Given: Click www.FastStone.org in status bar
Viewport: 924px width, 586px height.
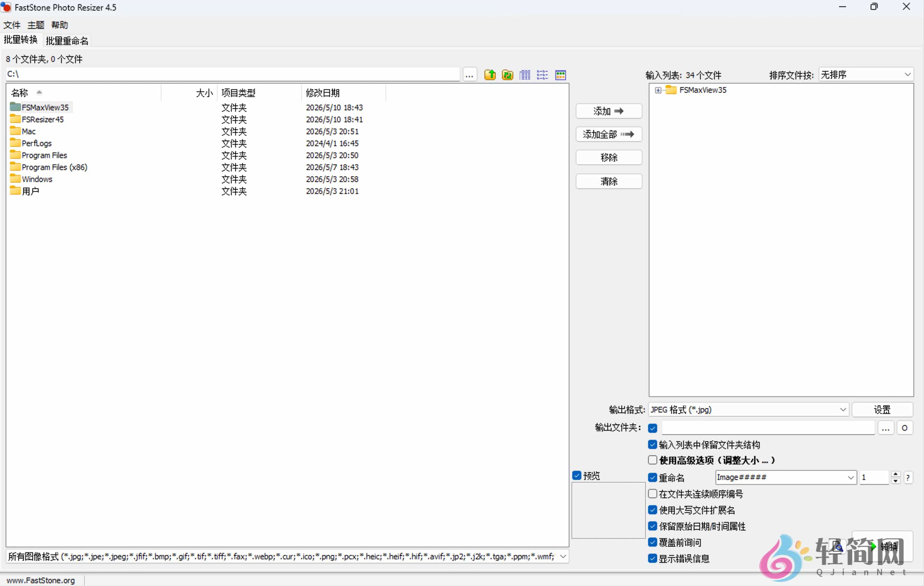Looking at the screenshot, I should (x=41, y=580).
